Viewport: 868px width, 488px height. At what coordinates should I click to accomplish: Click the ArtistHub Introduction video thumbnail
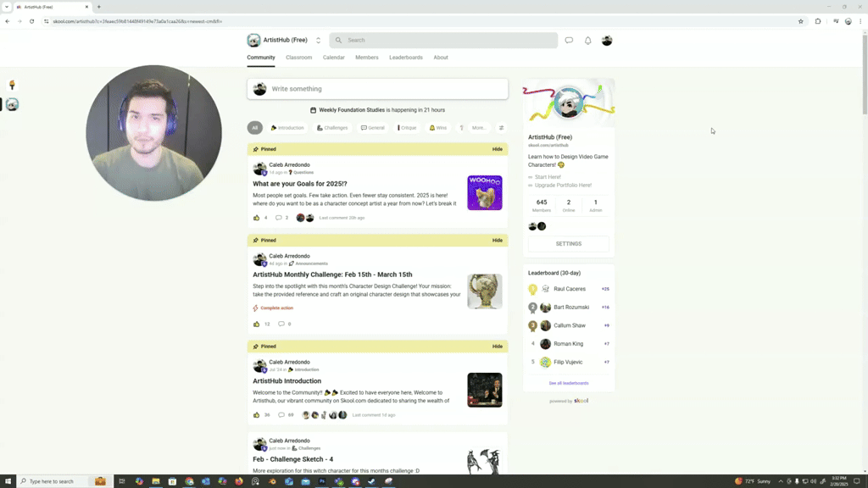click(x=484, y=390)
